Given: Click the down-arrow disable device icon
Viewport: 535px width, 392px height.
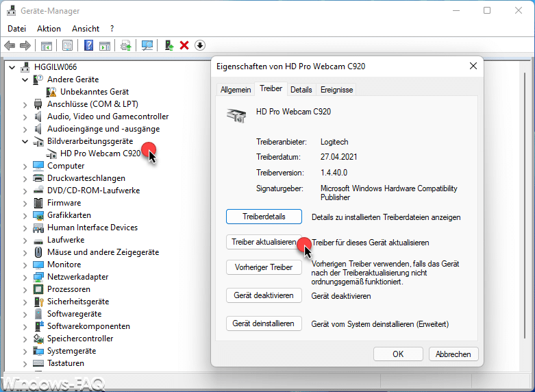Looking at the screenshot, I should click(200, 45).
